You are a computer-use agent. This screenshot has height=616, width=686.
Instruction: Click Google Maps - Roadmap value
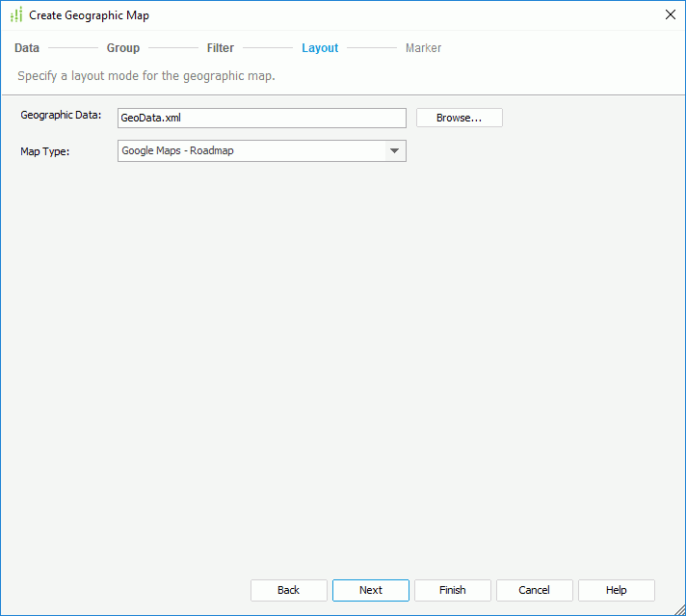point(177,150)
